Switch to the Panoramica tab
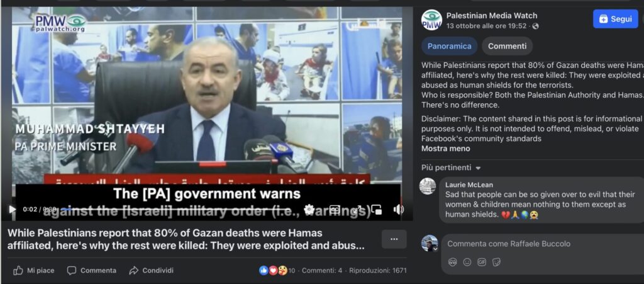This screenshot has height=284, width=644. pyautogui.click(x=449, y=46)
